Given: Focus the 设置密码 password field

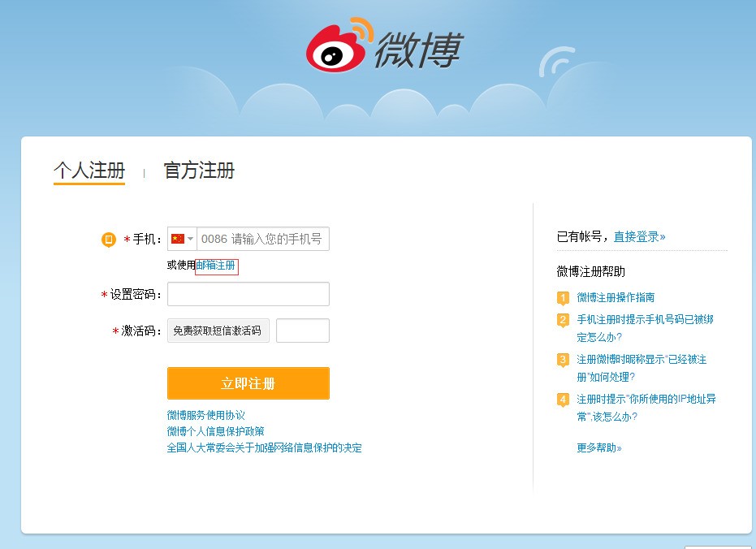Looking at the screenshot, I should click(248, 294).
